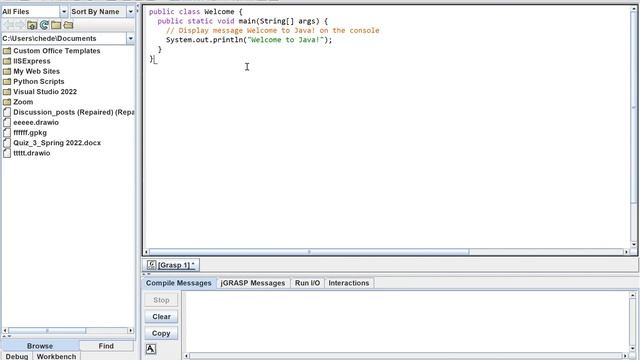Viewport: 640px width, 360px height.
Task: Switch to the jGRASP Messages tab
Action: pos(253,283)
